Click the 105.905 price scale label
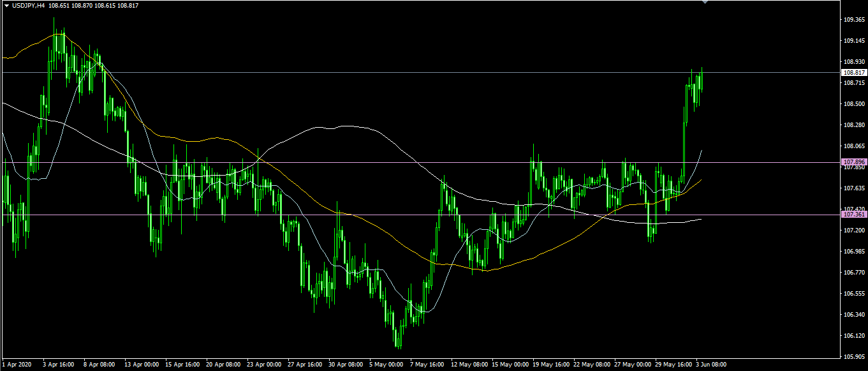The width and height of the screenshot is (868, 371). click(854, 357)
